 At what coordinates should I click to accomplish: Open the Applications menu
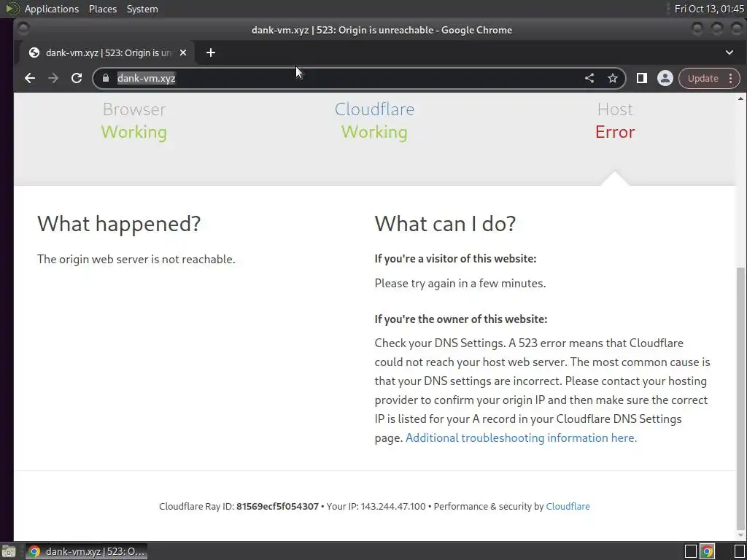(x=52, y=9)
